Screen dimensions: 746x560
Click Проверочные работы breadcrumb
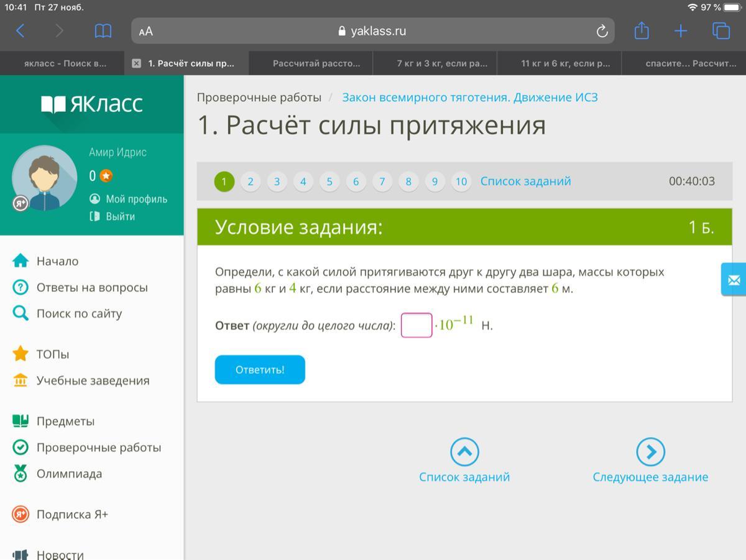point(259,97)
